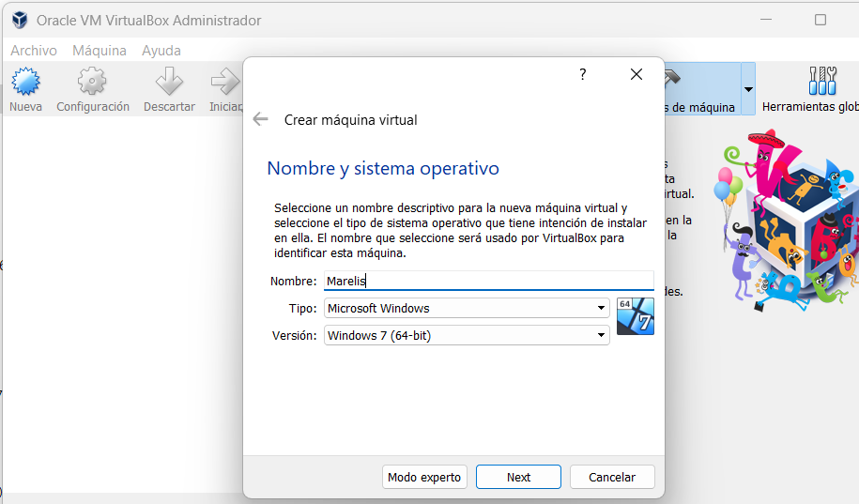Expand the machine tools dropdown arrow
The height and width of the screenshot is (504, 859).
[x=748, y=89]
